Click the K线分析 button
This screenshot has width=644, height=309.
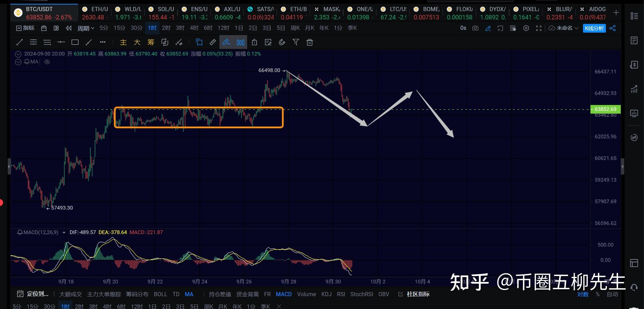(594, 28)
